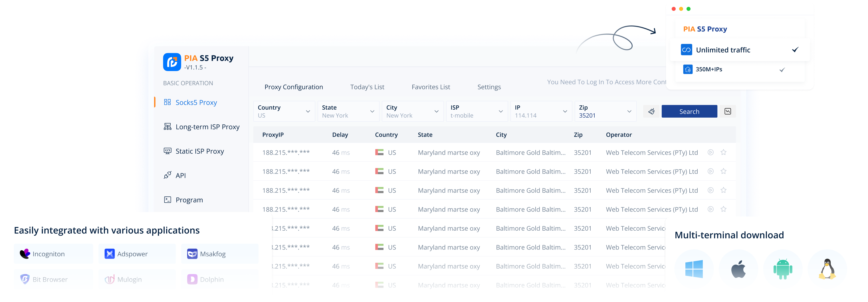868x302 pixels.
Task: Click the Delay column header
Action: (340, 134)
